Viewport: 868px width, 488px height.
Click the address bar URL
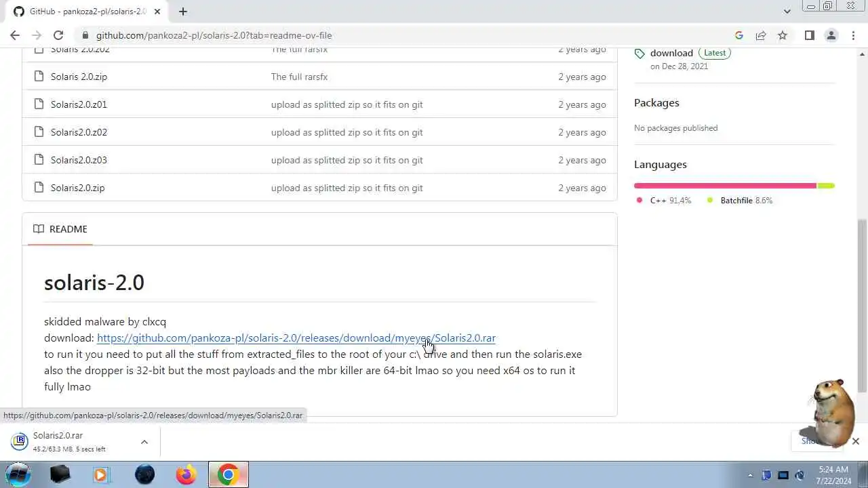click(x=214, y=35)
